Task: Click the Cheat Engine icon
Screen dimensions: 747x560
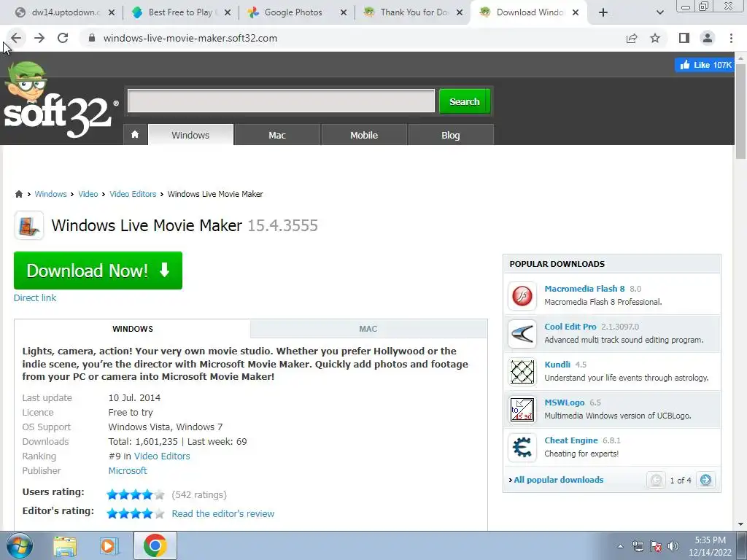Action: pyautogui.click(x=522, y=447)
